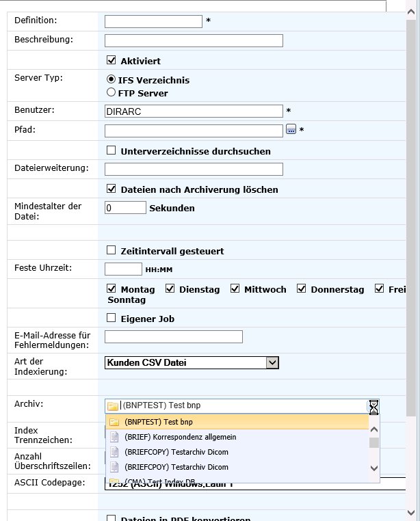Click document icon of (BRIEFCOPY) Testarchiv Dicom

coord(114,452)
